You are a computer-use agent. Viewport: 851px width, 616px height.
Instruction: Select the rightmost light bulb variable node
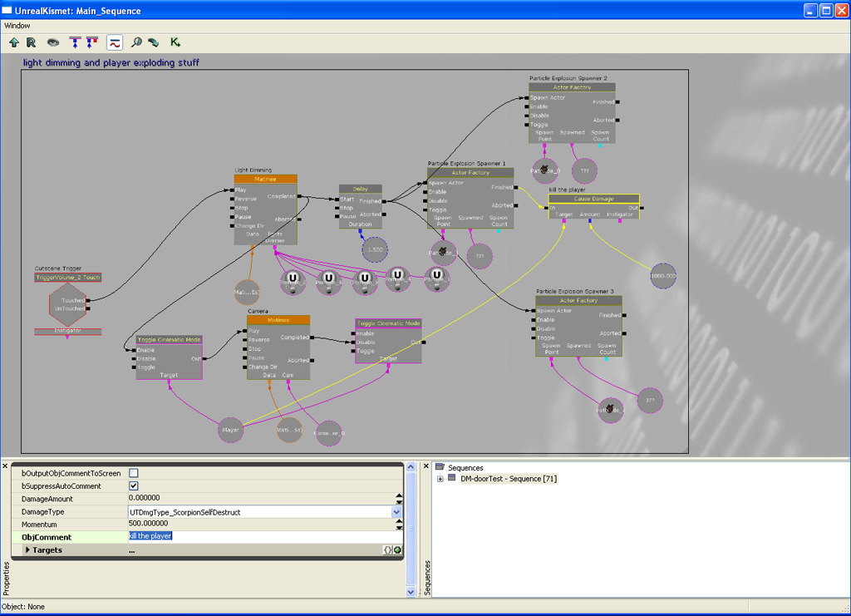tap(437, 279)
